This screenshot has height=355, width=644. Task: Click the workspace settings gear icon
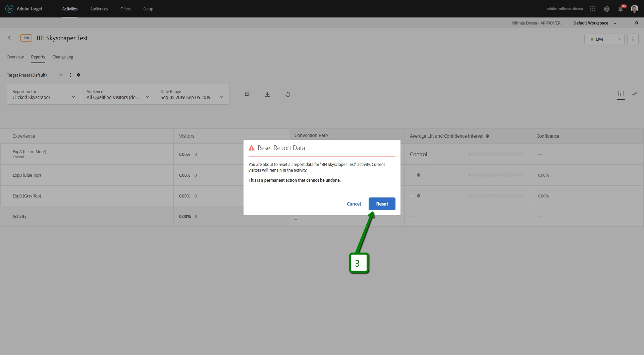[637, 23]
